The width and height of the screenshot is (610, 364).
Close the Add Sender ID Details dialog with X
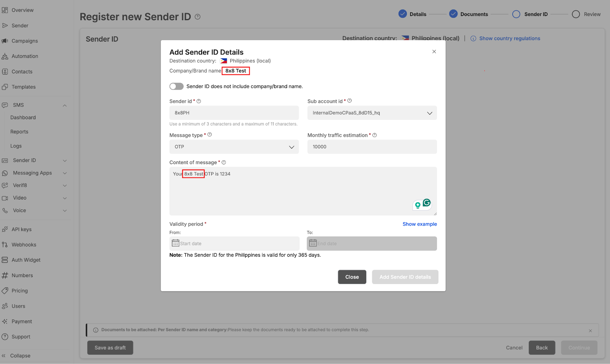tap(434, 52)
